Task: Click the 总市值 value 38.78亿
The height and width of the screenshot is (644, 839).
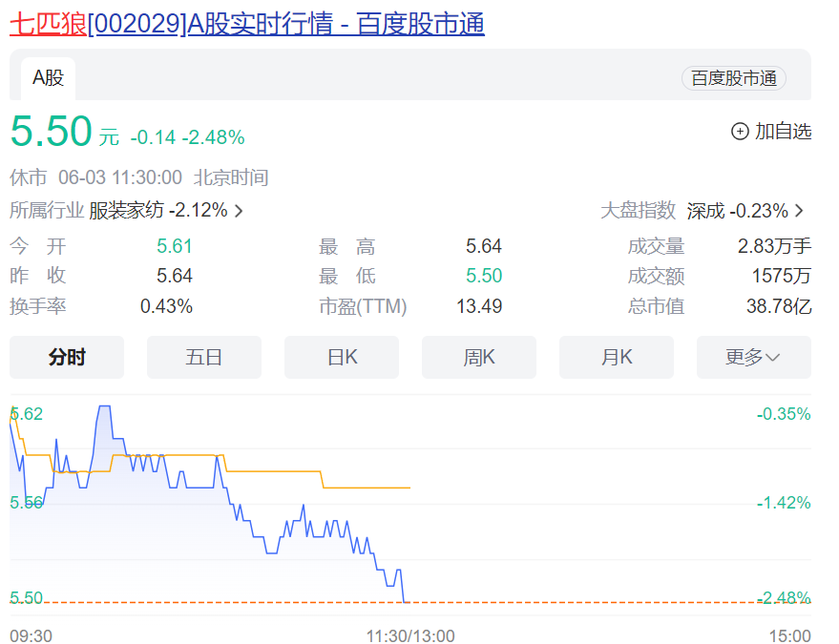Action: 779,306
